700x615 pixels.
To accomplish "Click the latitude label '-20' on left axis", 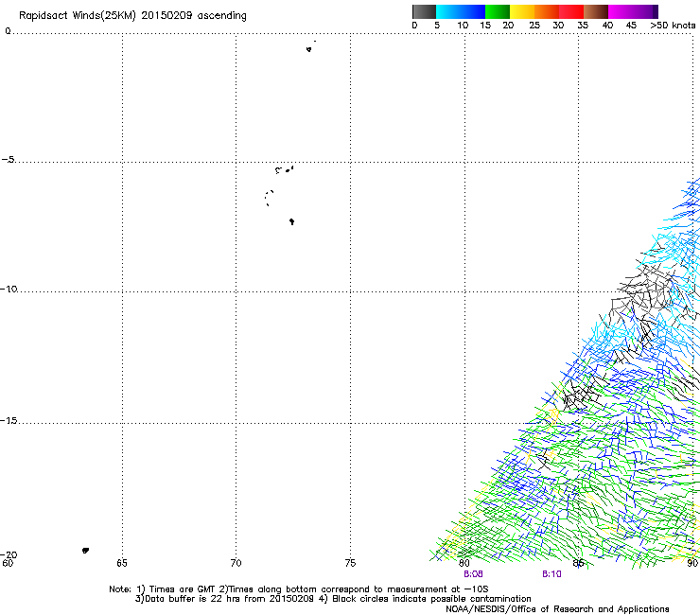I will tap(9, 554).
